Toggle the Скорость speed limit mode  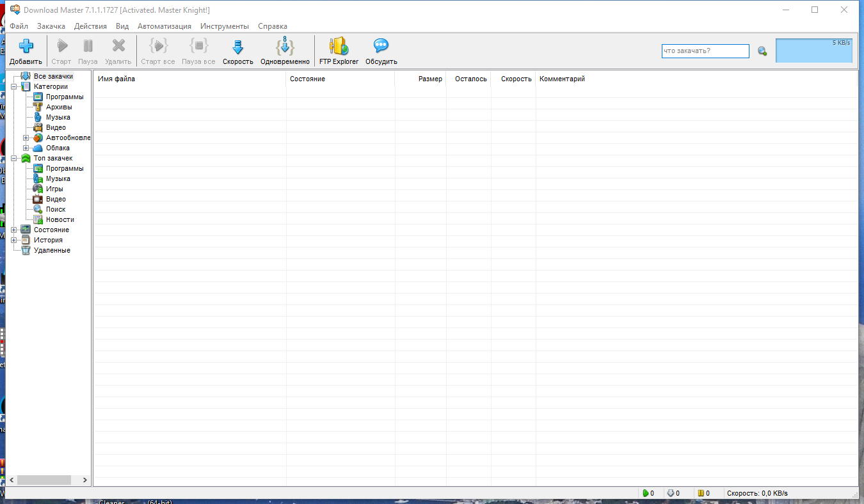pyautogui.click(x=237, y=45)
